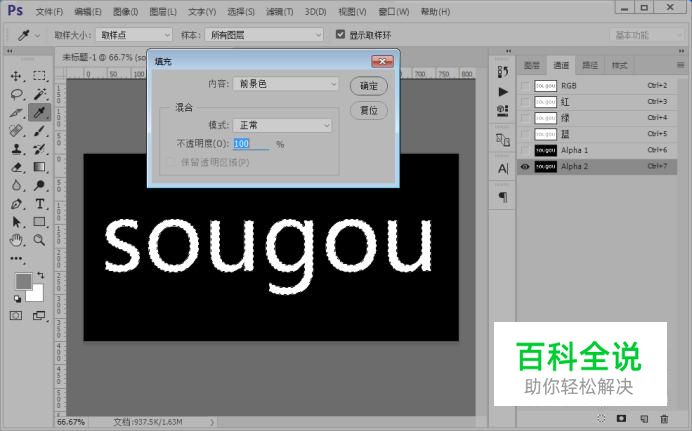
Task: Select the Rectangular Marquee tool
Action: (39, 76)
